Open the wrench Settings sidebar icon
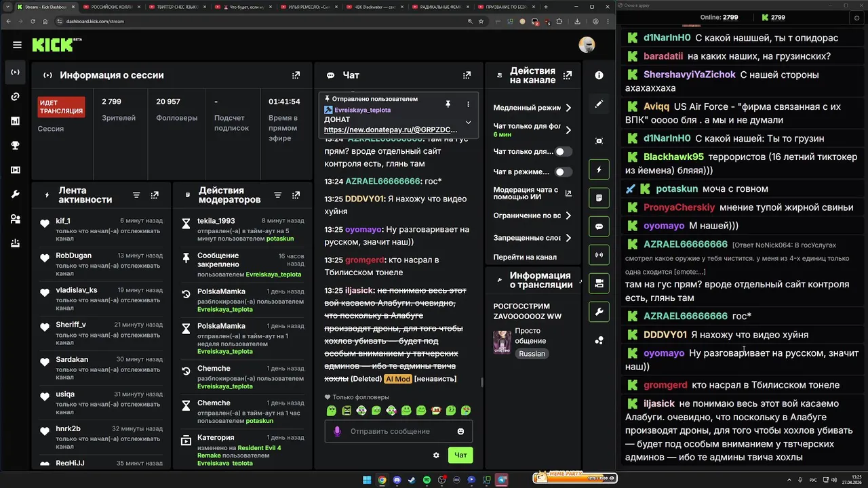868x488 pixels. pos(15,195)
